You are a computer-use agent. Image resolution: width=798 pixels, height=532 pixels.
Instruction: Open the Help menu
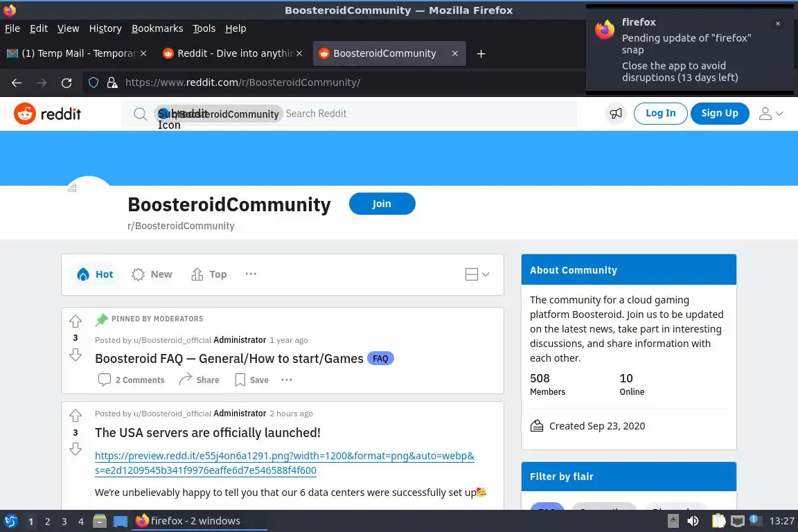[x=236, y=28]
